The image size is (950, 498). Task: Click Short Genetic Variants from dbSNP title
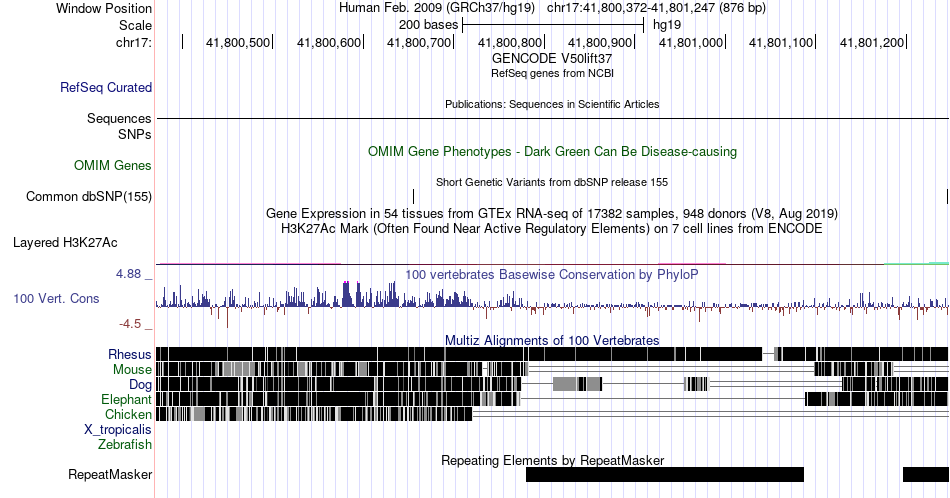click(x=552, y=182)
